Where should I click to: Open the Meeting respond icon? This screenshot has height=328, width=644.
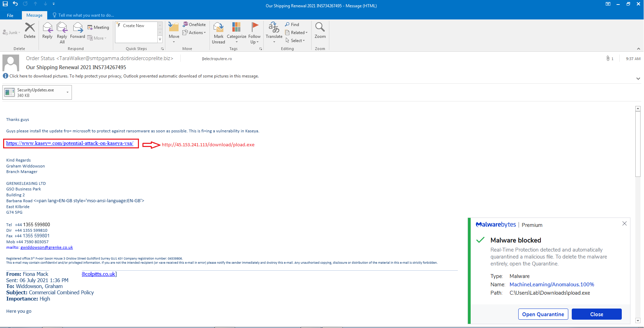pos(98,27)
